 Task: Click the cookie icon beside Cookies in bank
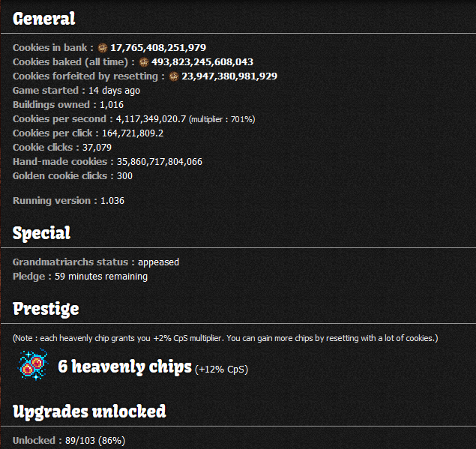103,48
